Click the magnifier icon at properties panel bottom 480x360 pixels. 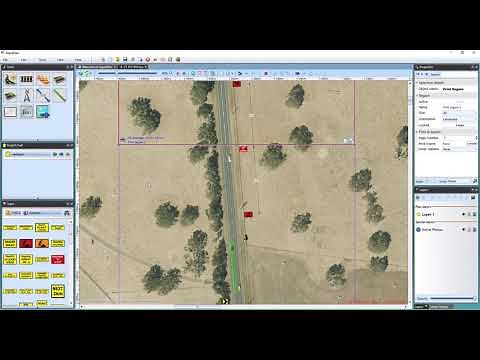tap(475, 181)
